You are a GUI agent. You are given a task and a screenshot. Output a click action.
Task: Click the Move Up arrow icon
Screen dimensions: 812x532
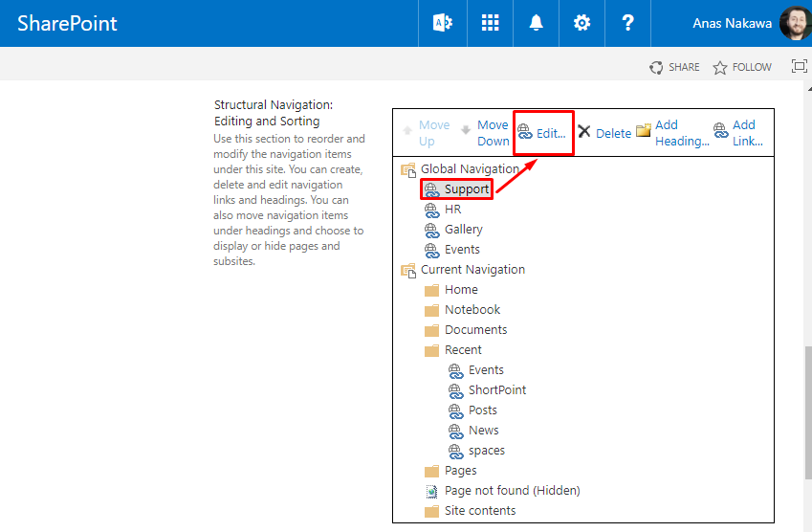click(407, 129)
